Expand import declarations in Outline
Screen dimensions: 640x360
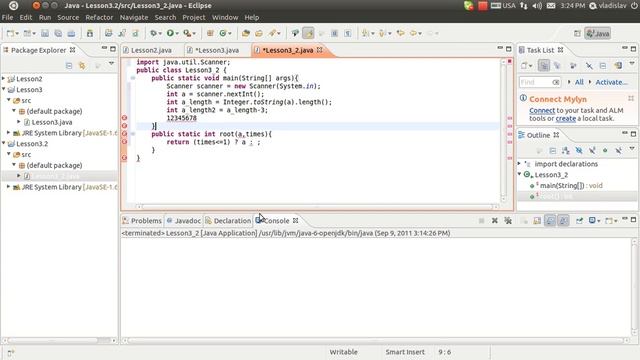(520, 163)
